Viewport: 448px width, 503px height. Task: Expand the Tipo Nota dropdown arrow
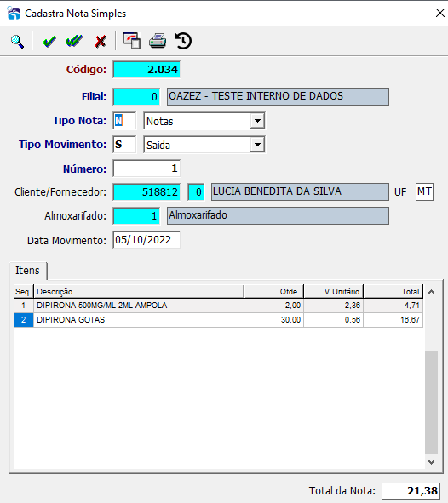[x=257, y=121]
